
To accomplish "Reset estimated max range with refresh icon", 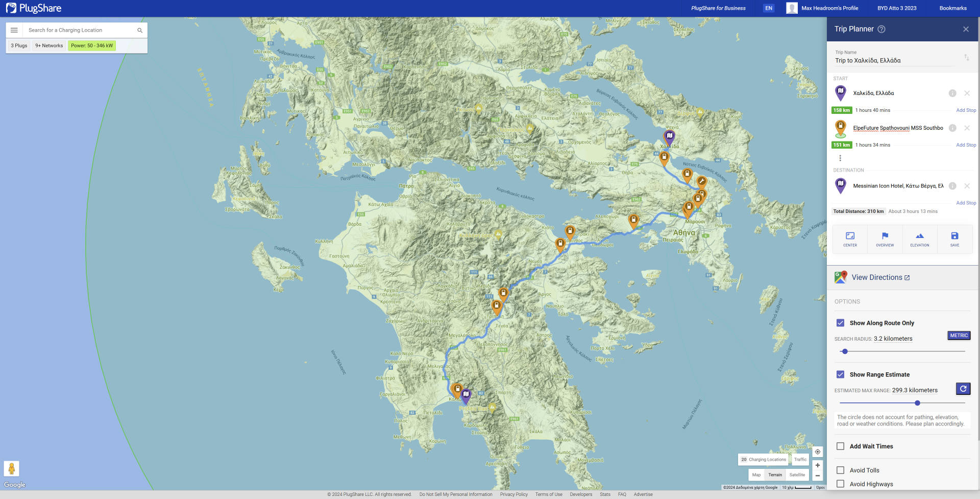I will [x=963, y=389].
